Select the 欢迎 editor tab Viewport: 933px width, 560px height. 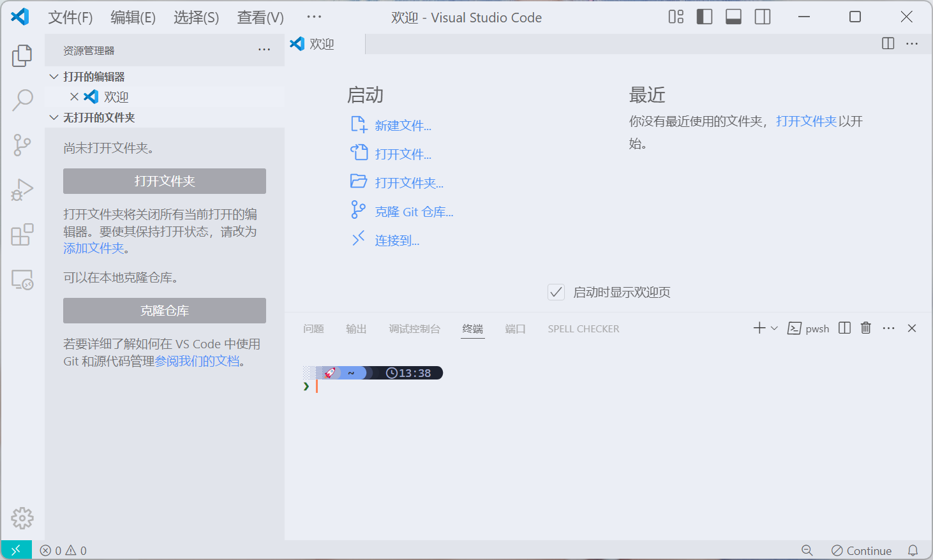click(325, 44)
